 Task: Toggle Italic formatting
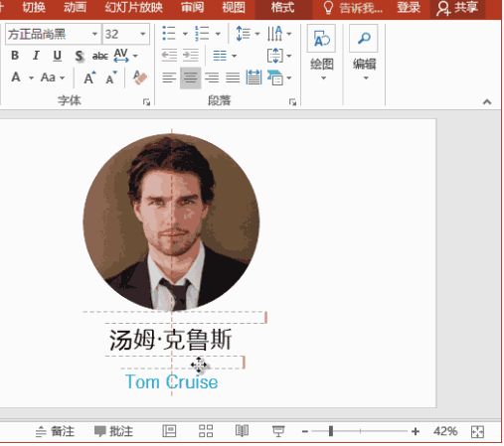point(36,56)
